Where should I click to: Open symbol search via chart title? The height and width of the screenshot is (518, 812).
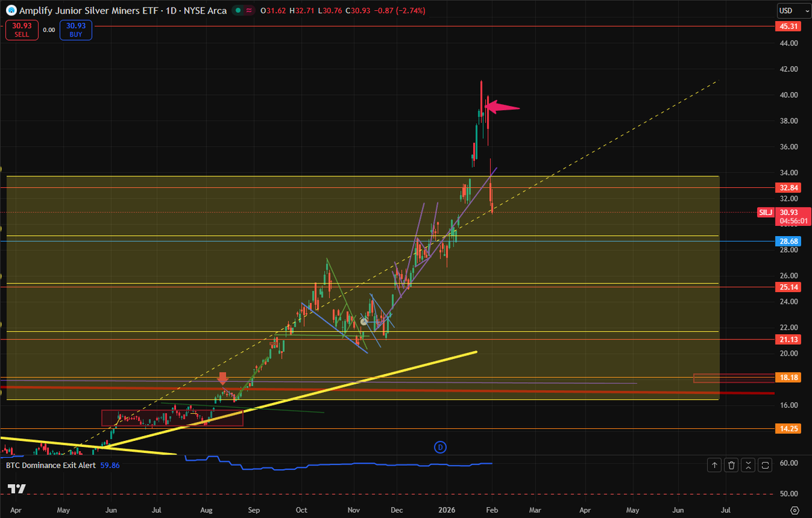(x=122, y=10)
